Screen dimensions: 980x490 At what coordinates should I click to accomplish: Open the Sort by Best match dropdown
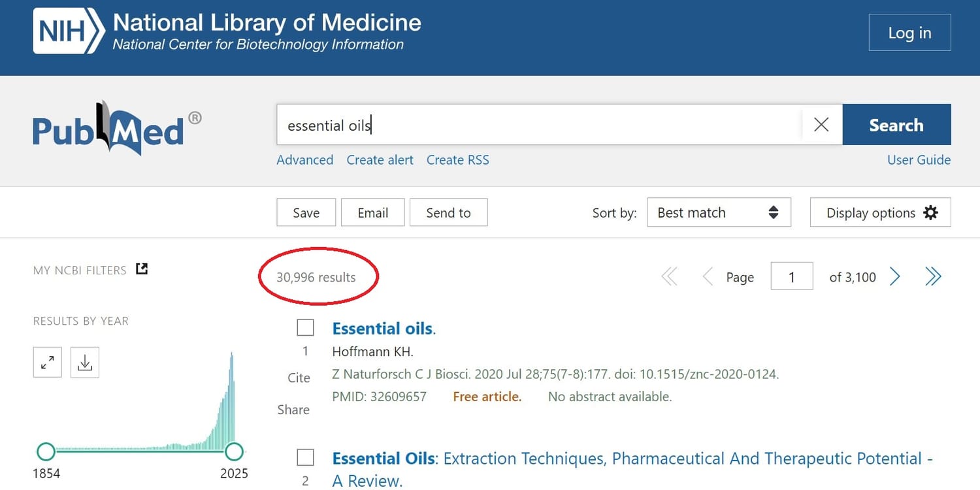click(x=719, y=213)
